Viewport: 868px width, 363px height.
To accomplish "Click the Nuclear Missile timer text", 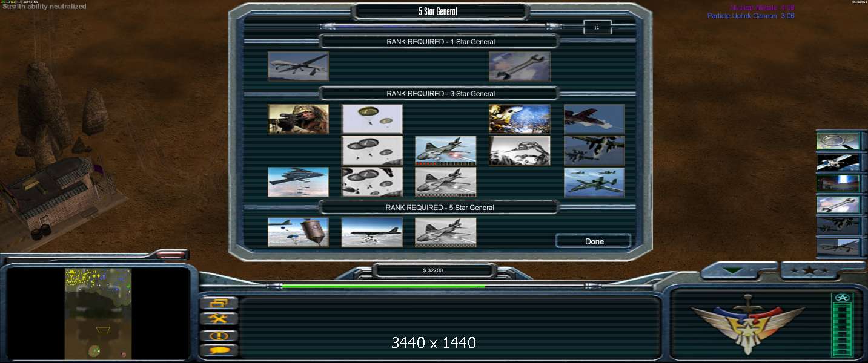I will pos(763,7).
